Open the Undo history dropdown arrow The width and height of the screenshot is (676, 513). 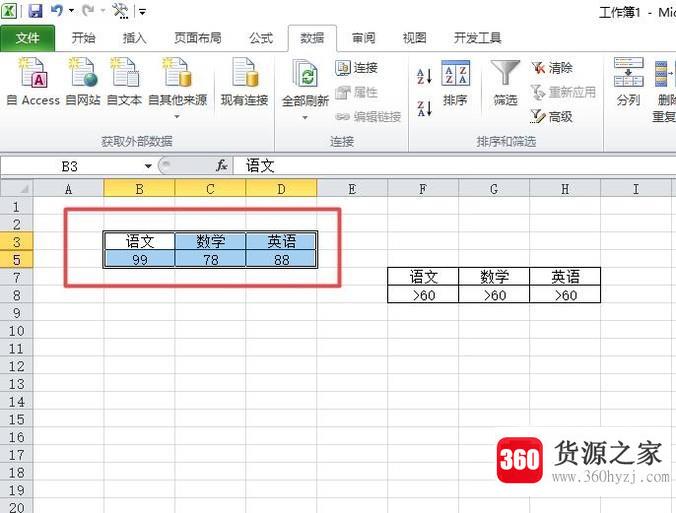point(71,11)
